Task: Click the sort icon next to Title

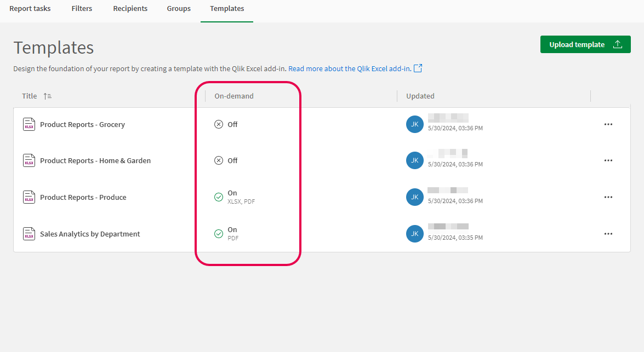Action: click(x=47, y=96)
